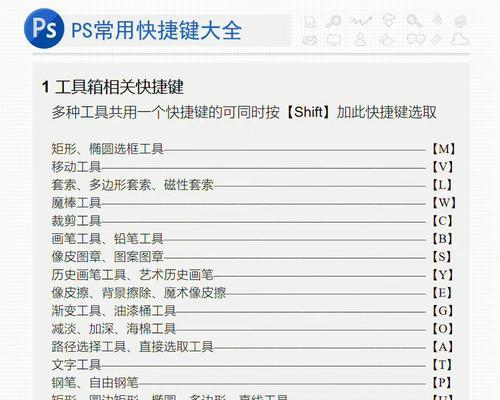Select the label 路径选择工具、直接选取工具

(x=132, y=347)
